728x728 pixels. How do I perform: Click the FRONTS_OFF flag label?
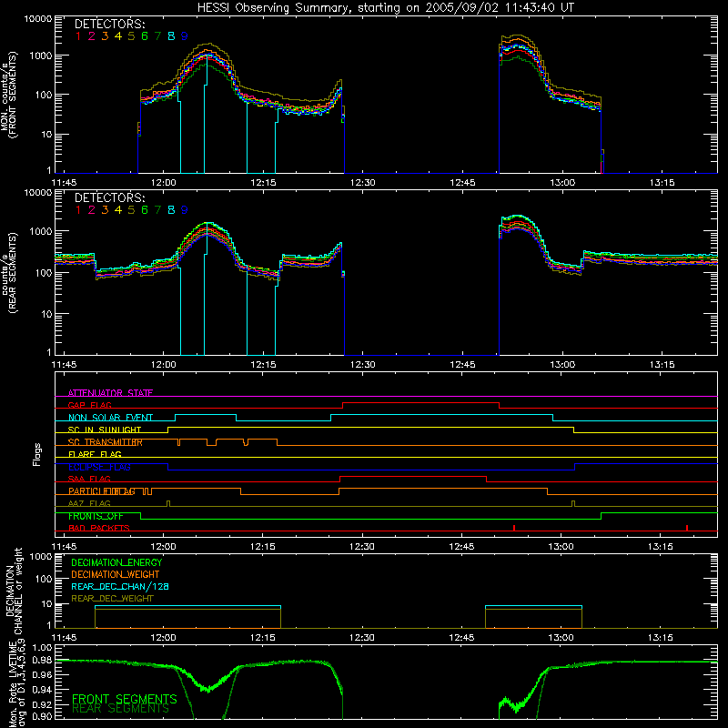[96, 516]
